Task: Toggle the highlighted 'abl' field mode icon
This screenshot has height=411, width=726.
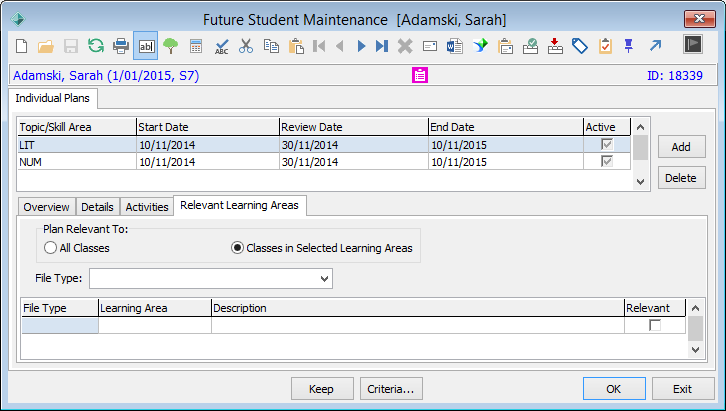Action: tap(146, 46)
